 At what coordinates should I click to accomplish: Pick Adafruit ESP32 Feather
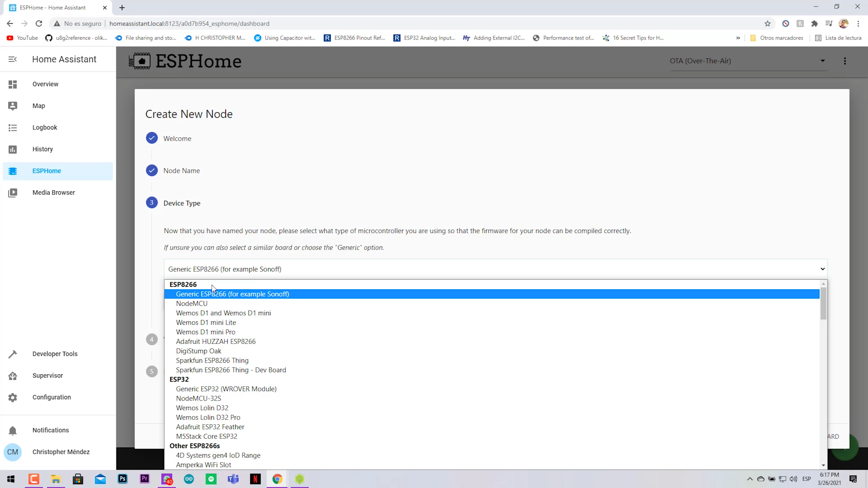coord(492,427)
